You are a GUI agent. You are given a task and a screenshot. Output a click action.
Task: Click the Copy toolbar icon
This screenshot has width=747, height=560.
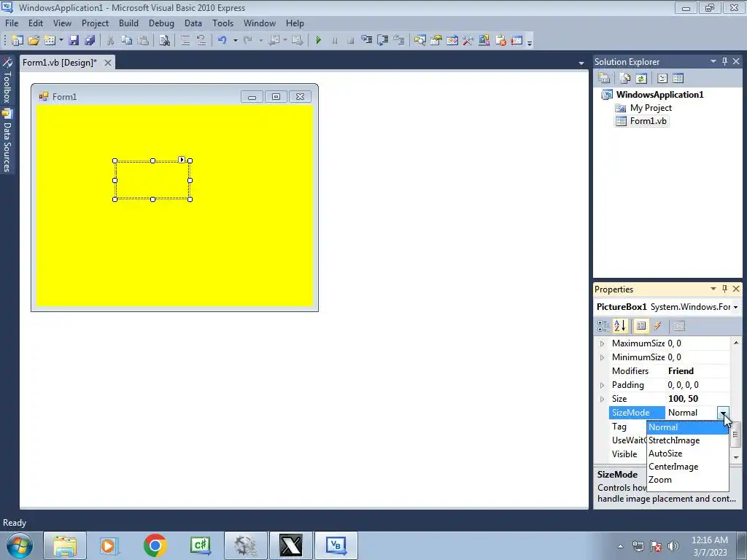tap(126, 41)
